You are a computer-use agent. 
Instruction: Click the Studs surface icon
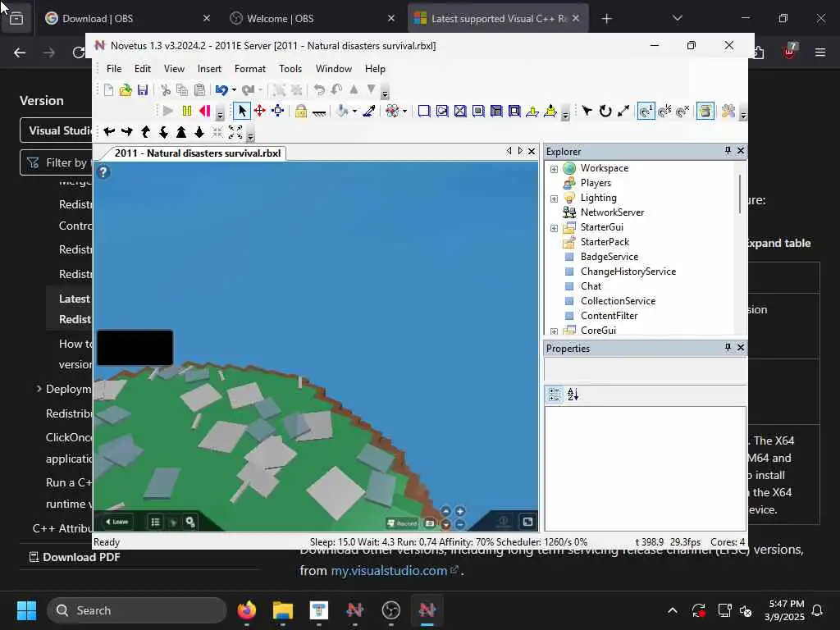478,111
